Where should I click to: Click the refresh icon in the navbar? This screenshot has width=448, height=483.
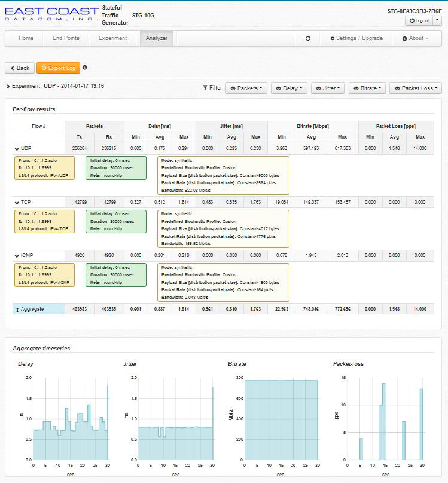pyautogui.click(x=308, y=38)
